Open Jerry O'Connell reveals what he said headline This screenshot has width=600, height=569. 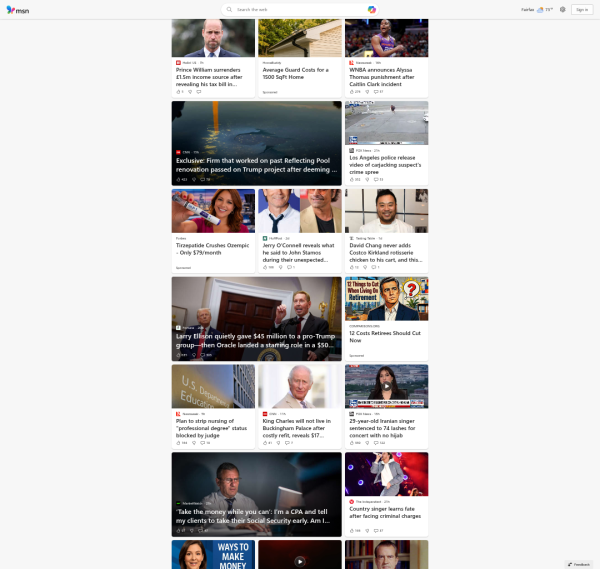pos(298,253)
